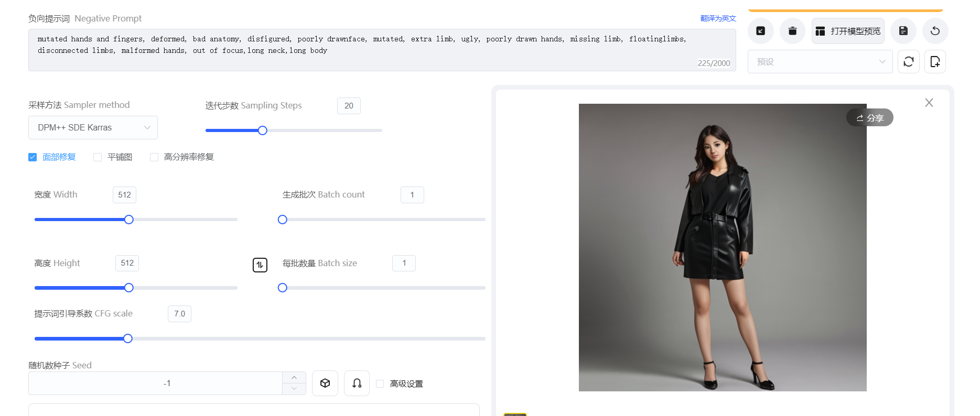
Task: Toggle the 面部修复 face restore checkbox
Action: tap(33, 157)
